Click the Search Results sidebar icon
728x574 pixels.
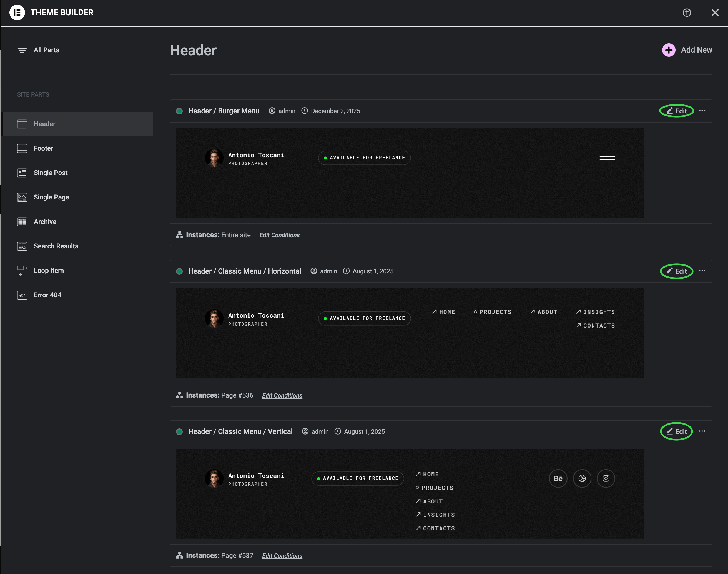pos(22,246)
